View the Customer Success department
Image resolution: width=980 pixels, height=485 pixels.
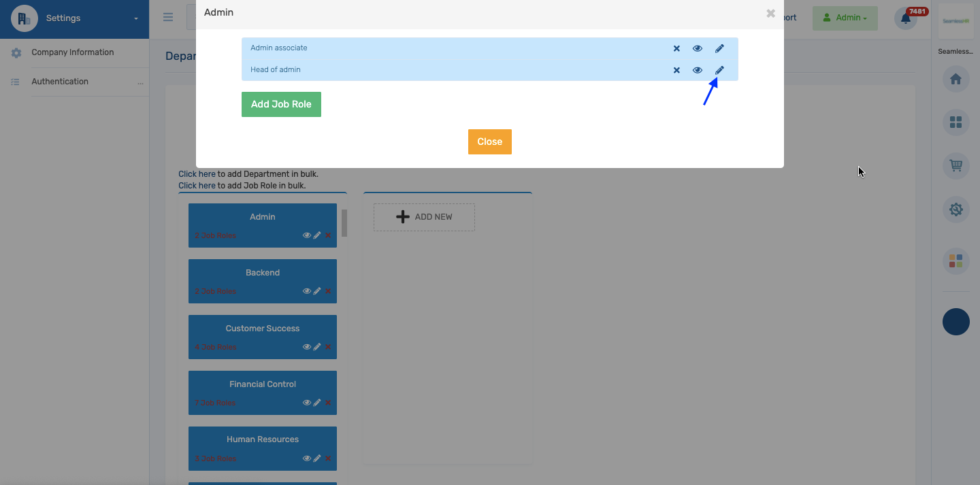306,346
